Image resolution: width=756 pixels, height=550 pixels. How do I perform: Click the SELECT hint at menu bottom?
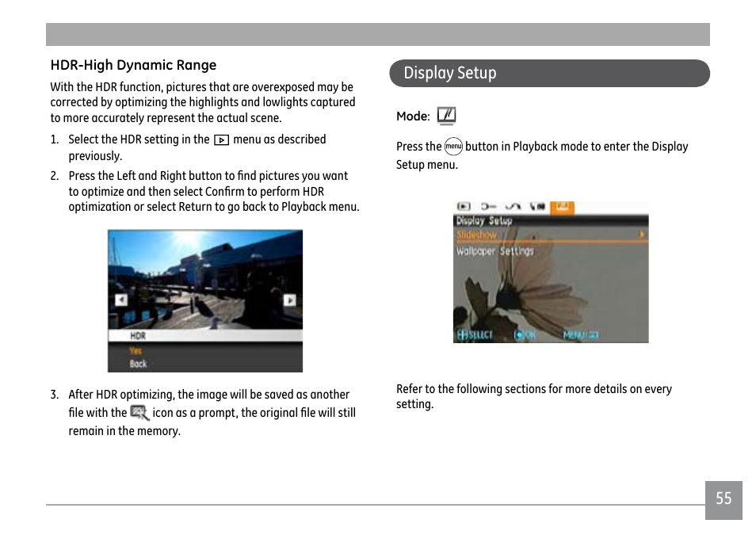pyautogui.click(x=475, y=334)
